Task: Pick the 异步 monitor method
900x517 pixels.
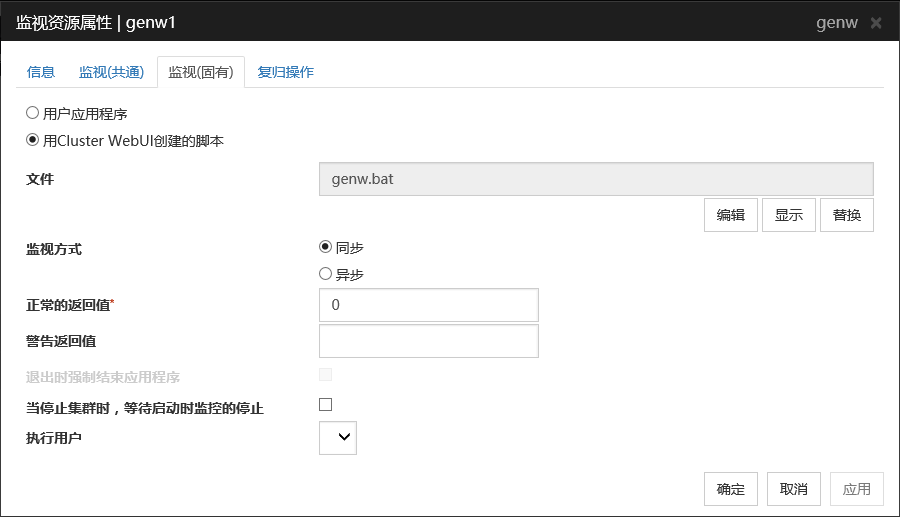Action: [x=325, y=274]
